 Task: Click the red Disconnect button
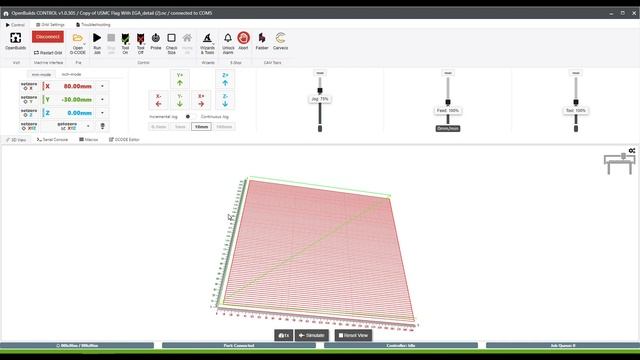pyautogui.click(x=48, y=37)
